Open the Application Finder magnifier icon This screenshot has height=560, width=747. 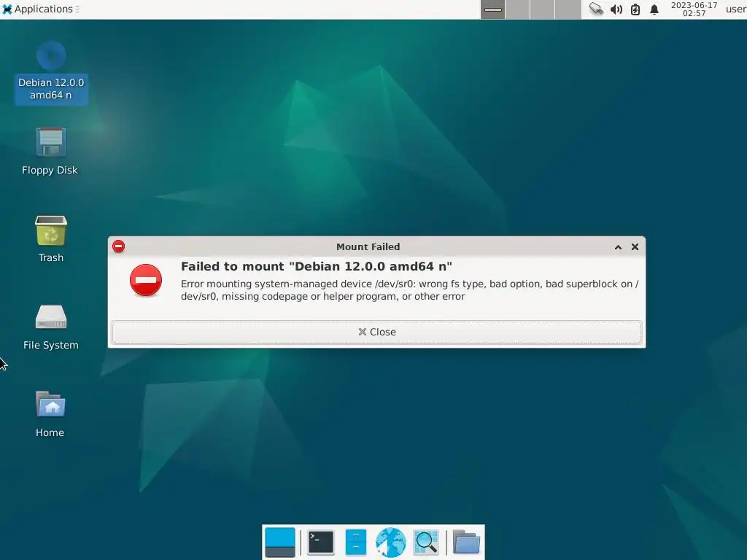click(426, 542)
